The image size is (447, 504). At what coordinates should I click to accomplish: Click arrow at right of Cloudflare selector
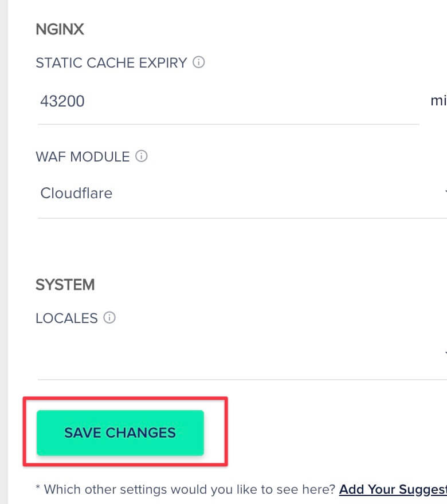[x=446, y=192]
